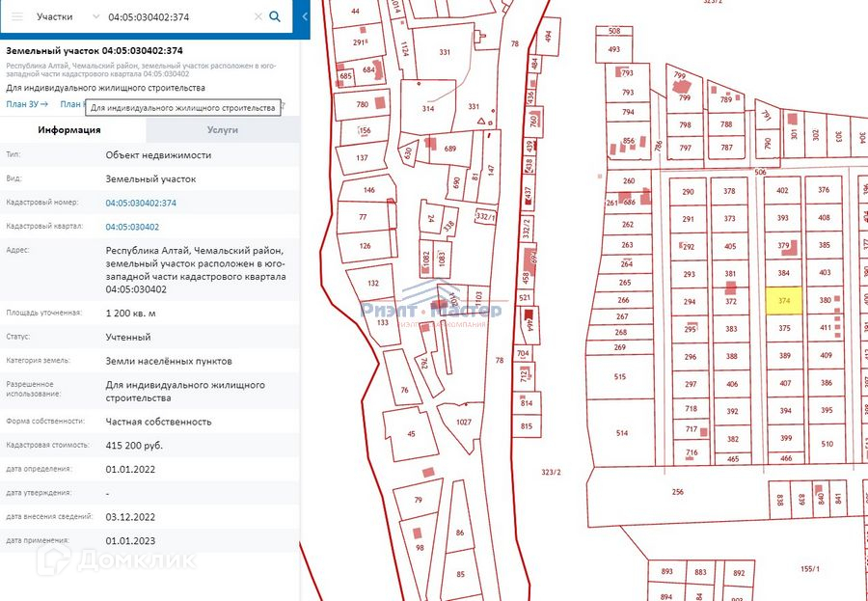868x601 pixels.
Task: Click the Частная собственность ownership value
Action: [158, 423]
